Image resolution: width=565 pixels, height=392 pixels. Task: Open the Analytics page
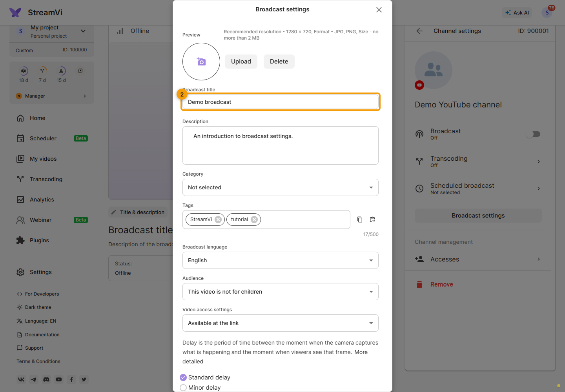pyautogui.click(x=52, y=200)
